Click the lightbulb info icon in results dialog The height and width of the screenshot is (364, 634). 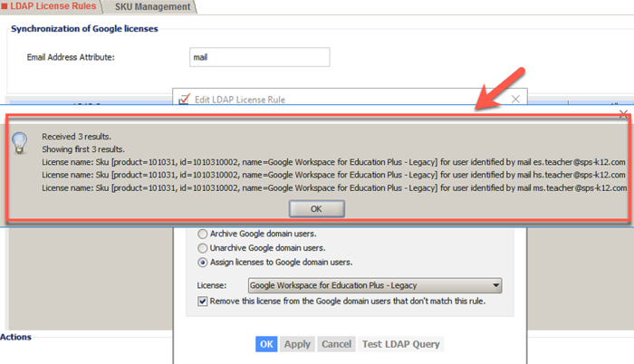coord(19,143)
